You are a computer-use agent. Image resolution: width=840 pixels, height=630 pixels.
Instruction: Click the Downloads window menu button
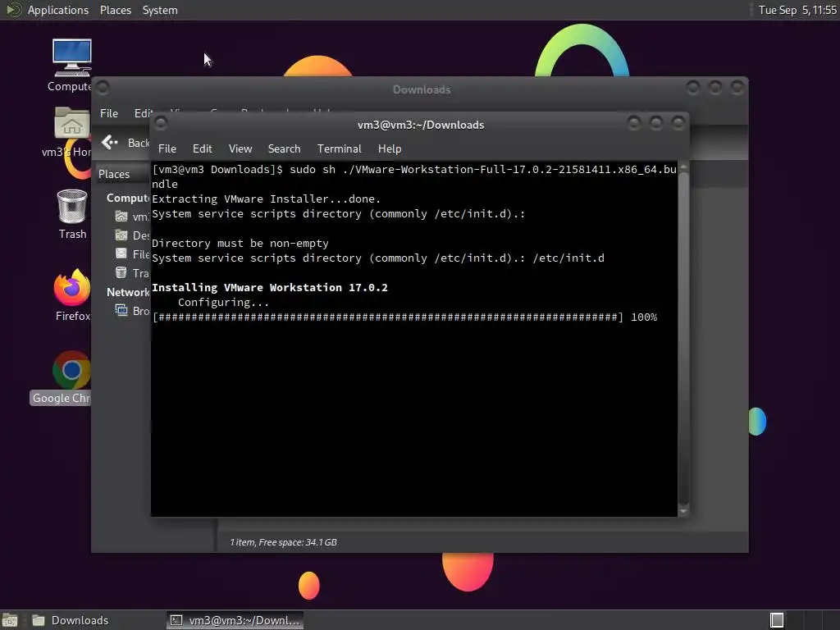pyautogui.click(x=103, y=87)
